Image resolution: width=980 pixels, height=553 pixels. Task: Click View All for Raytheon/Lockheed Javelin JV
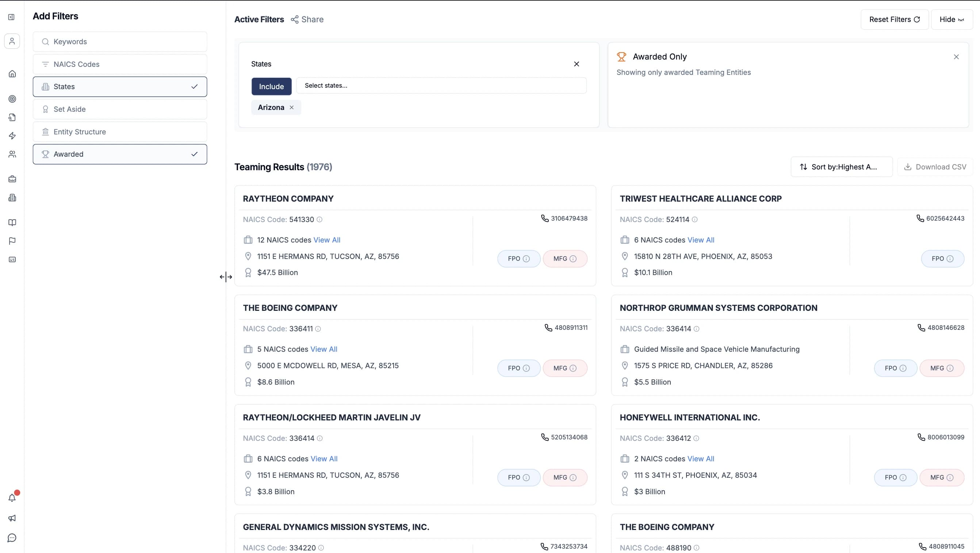coord(324,459)
